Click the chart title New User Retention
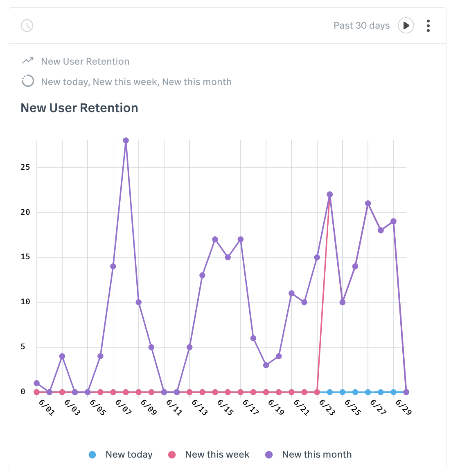This screenshot has height=476, width=451. (x=79, y=108)
